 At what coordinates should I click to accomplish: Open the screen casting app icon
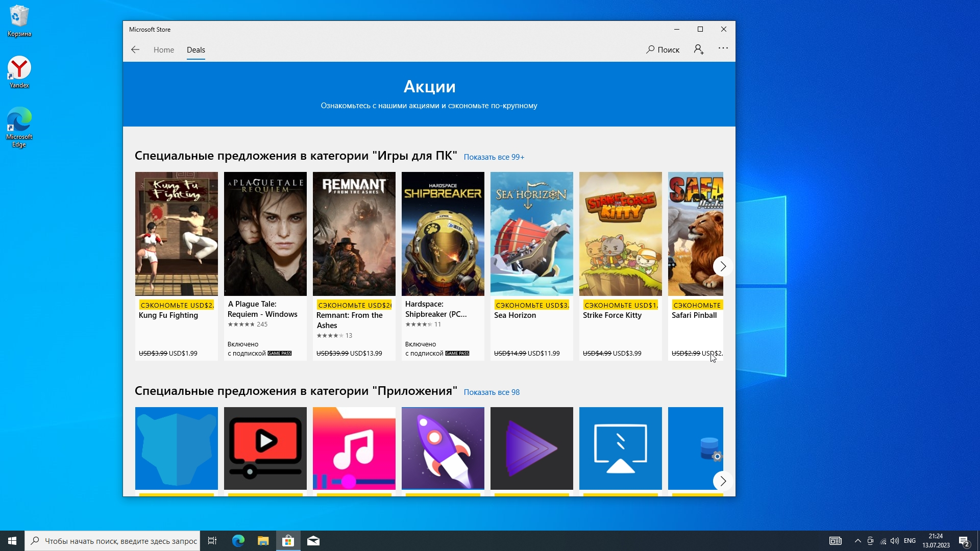tap(620, 448)
